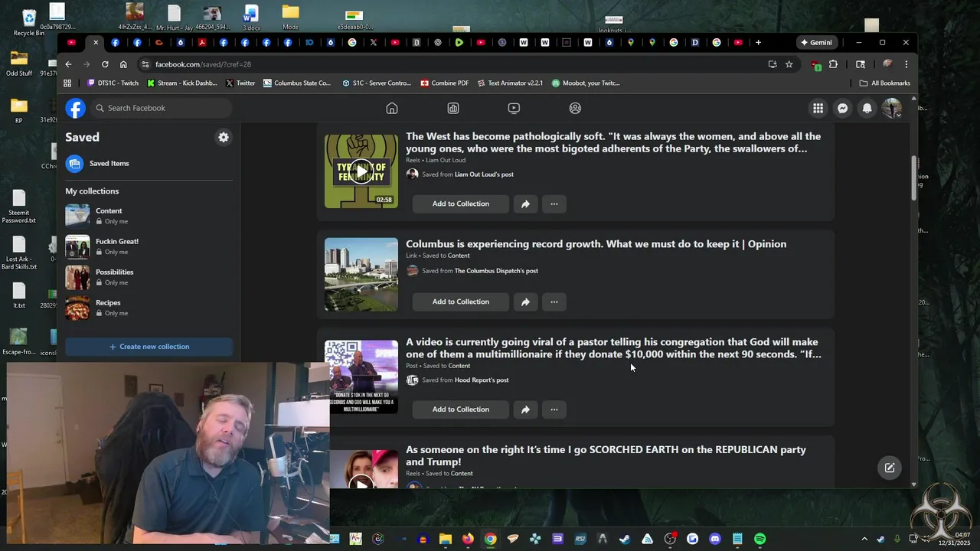Open Combine PDF bookmark

click(445, 83)
